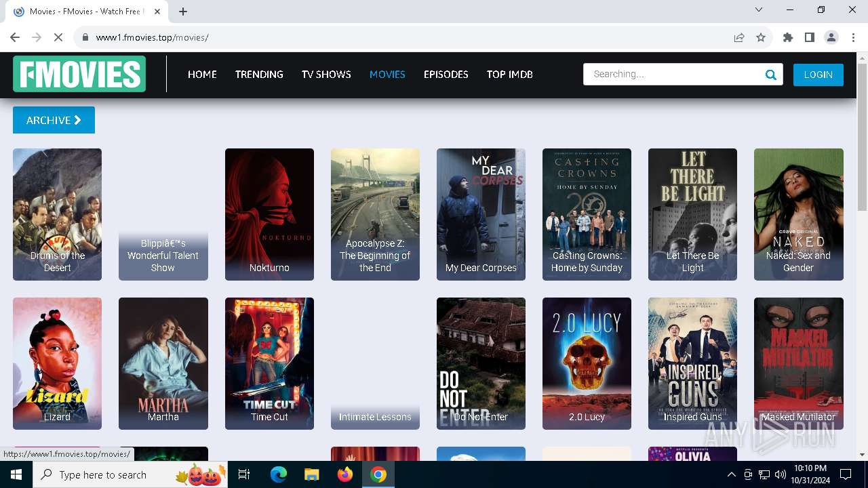Open Naked: Sex and Gender poster
This screenshot has height=488, width=868.
[799, 214]
